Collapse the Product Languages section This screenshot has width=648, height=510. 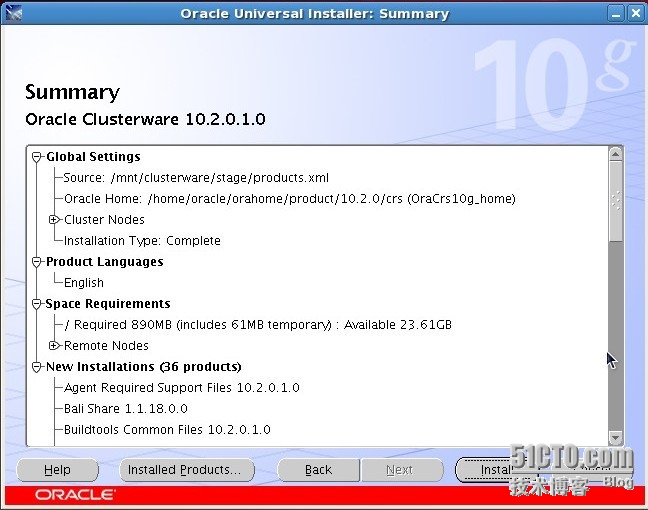(37, 262)
